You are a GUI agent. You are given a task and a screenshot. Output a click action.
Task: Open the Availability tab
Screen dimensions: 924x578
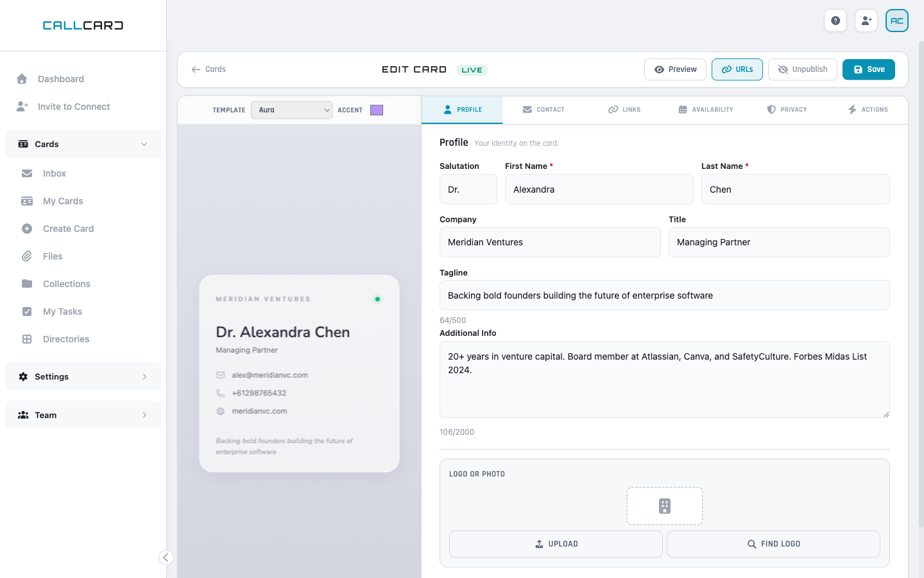(706, 109)
